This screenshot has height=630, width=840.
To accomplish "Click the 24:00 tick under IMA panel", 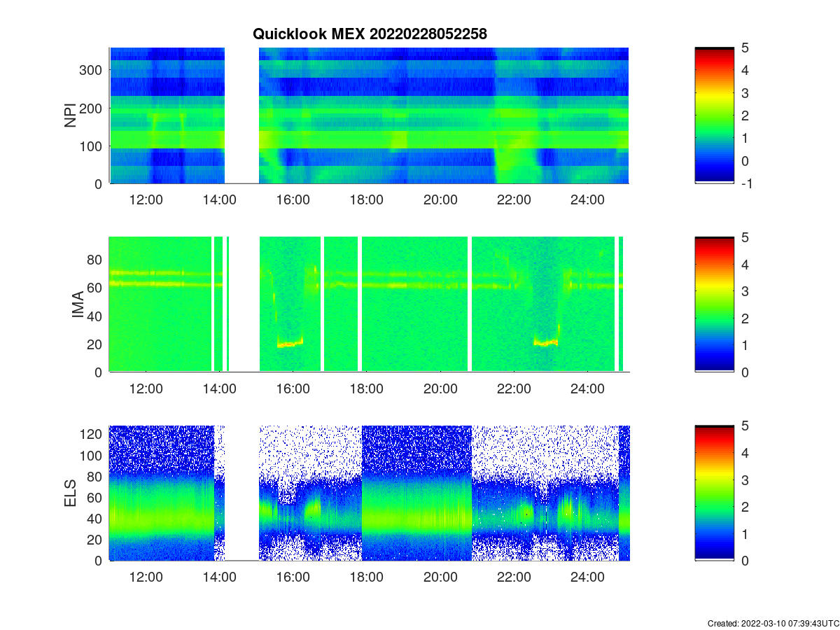I will [587, 388].
